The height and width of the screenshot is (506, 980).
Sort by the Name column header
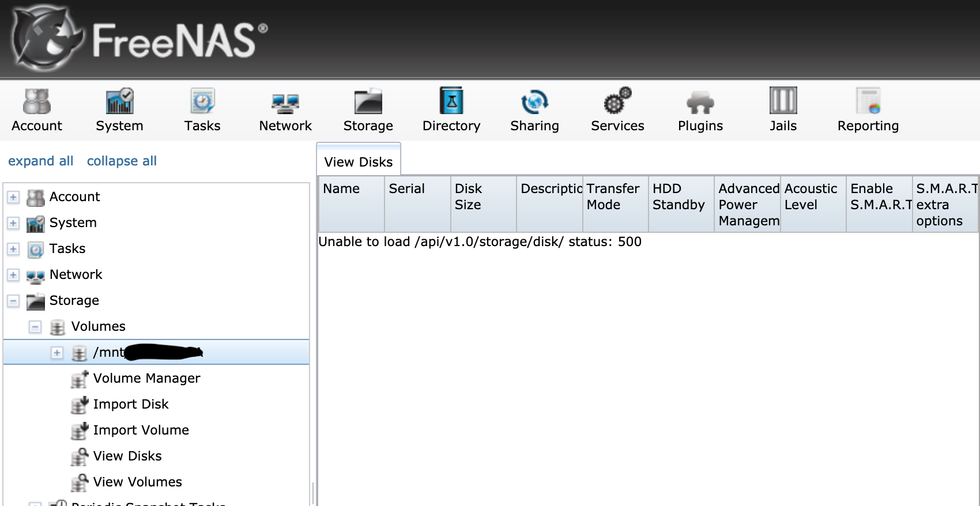[x=352, y=204]
